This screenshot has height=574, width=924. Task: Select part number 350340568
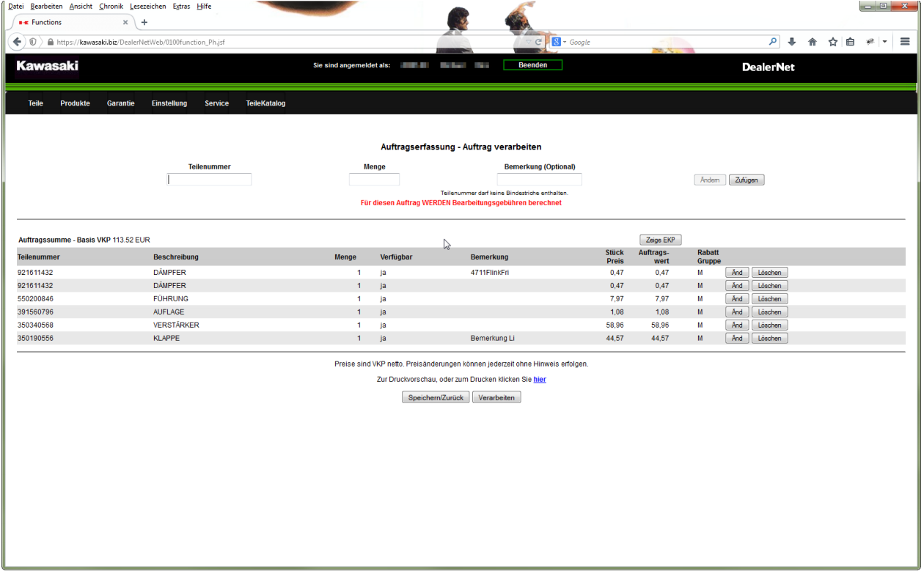(35, 325)
